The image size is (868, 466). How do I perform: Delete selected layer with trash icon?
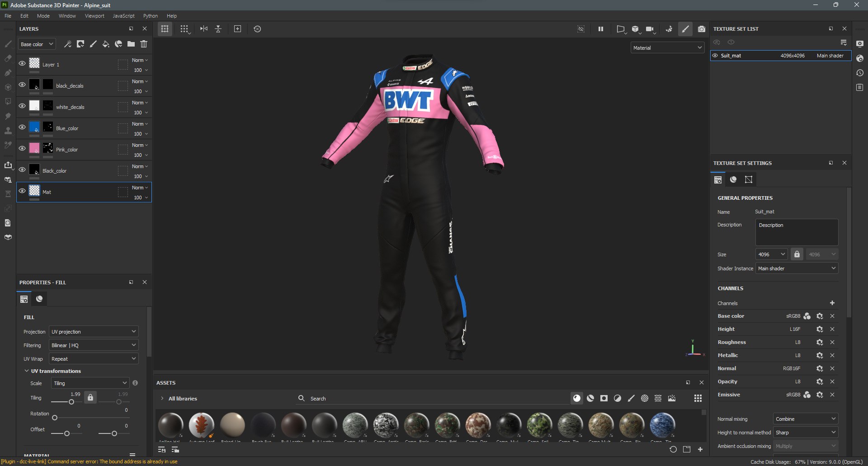point(144,44)
